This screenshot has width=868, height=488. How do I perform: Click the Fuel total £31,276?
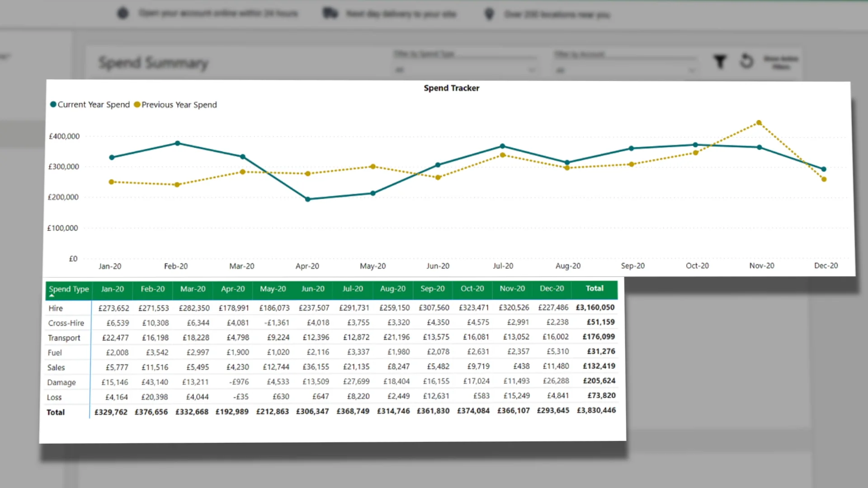601,352
